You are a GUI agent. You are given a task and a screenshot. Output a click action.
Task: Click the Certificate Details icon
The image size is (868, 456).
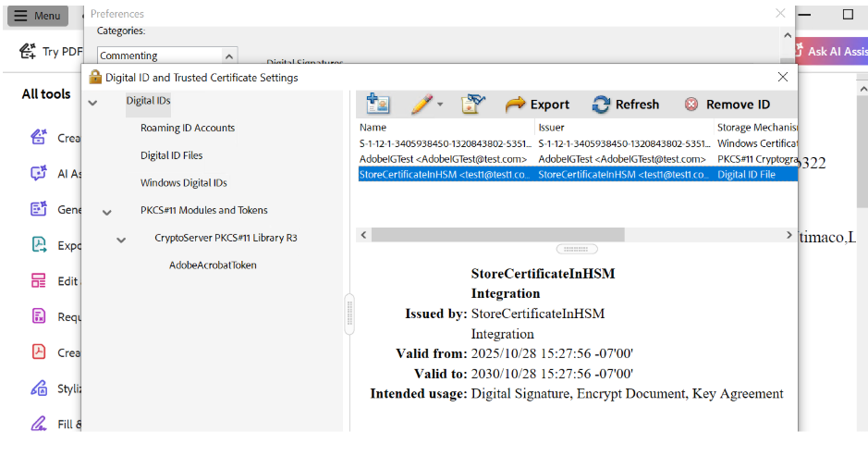click(x=472, y=105)
